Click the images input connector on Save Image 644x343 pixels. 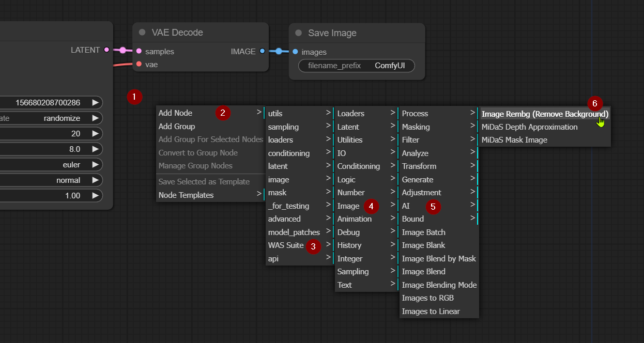[x=295, y=52]
